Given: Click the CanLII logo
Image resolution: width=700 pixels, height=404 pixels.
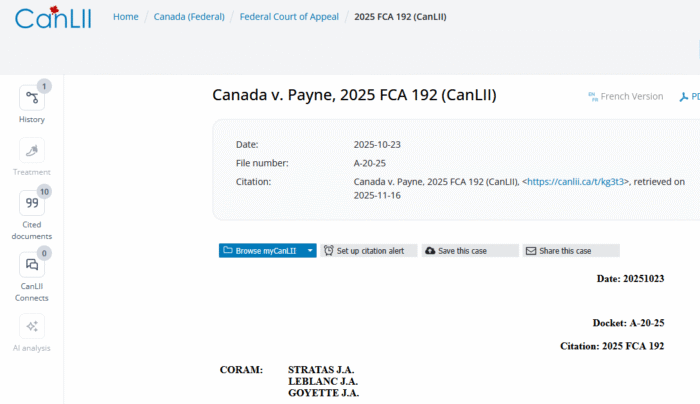Looking at the screenshot, I should pyautogui.click(x=53, y=18).
